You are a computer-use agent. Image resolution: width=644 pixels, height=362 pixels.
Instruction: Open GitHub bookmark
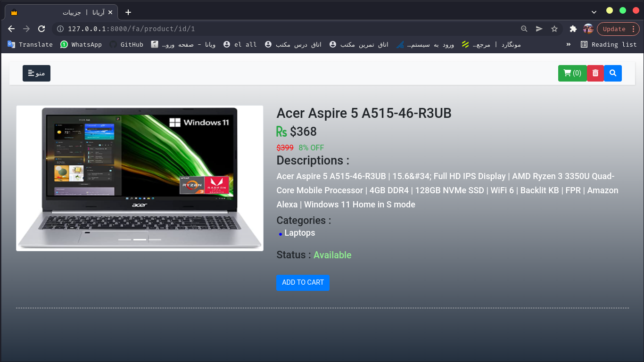coord(126,44)
